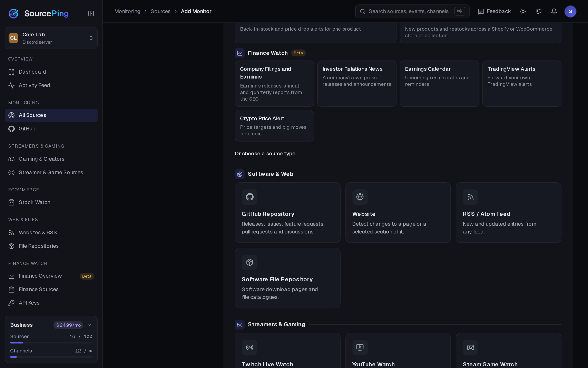Open Streamer & Game Sources item
This screenshot has width=588, height=368.
pyautogui.click(x=51, y=173)
